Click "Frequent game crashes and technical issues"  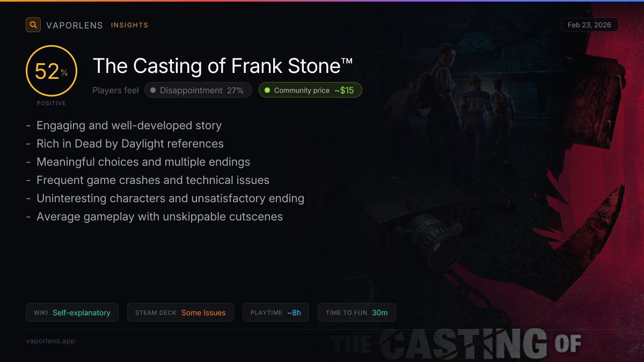tap(153, 180)
